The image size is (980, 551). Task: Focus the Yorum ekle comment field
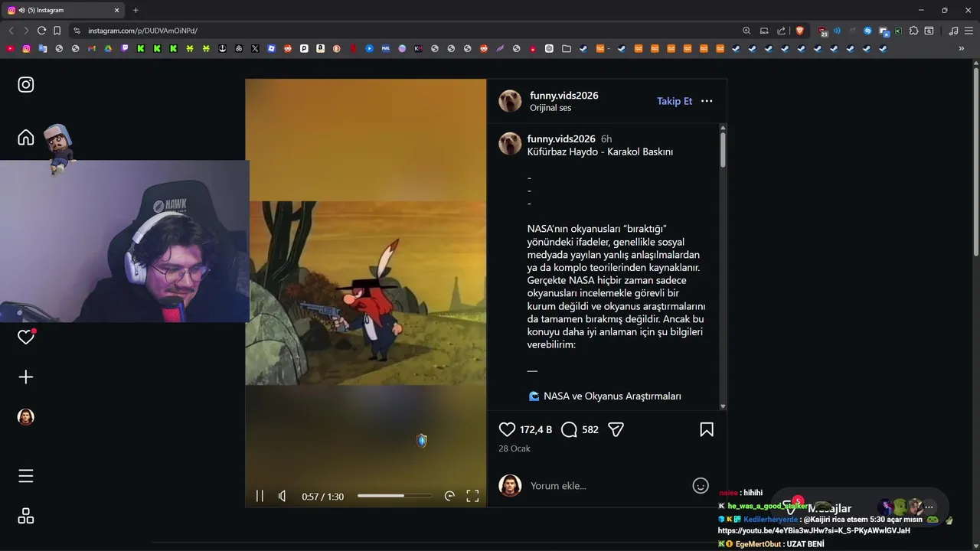[609, 486]
